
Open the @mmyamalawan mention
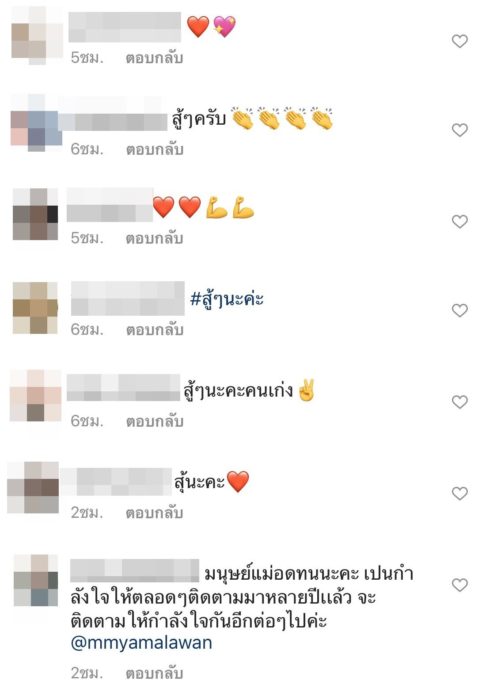click(141, 643)
